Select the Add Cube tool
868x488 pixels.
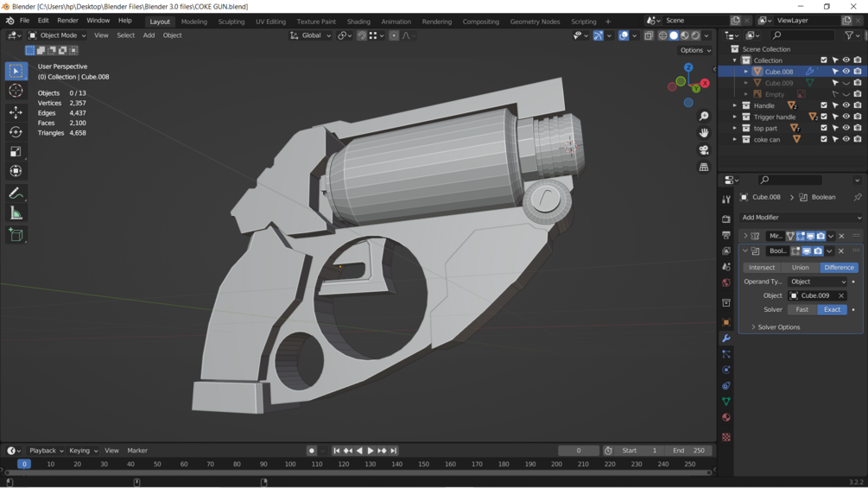pos(16,235)
